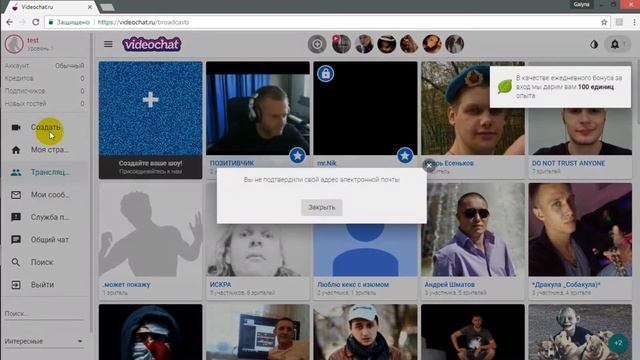Image resolution: width=640 pixels, height=360 pixels.
Task: Open the ПОЗИТИВЧИК broadcast title
Action: [x=232, y=163]
